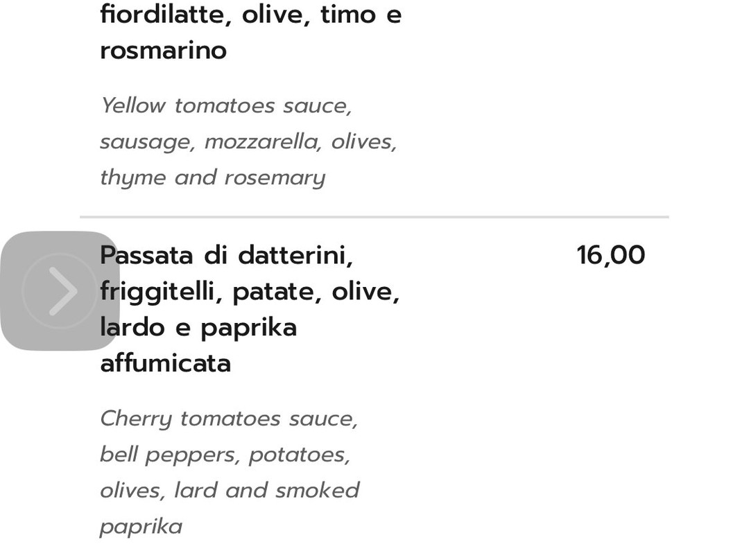Tap the fiordilatte, olive, timo e title line
The image size is (749, 560).
(x=250, y=15)
